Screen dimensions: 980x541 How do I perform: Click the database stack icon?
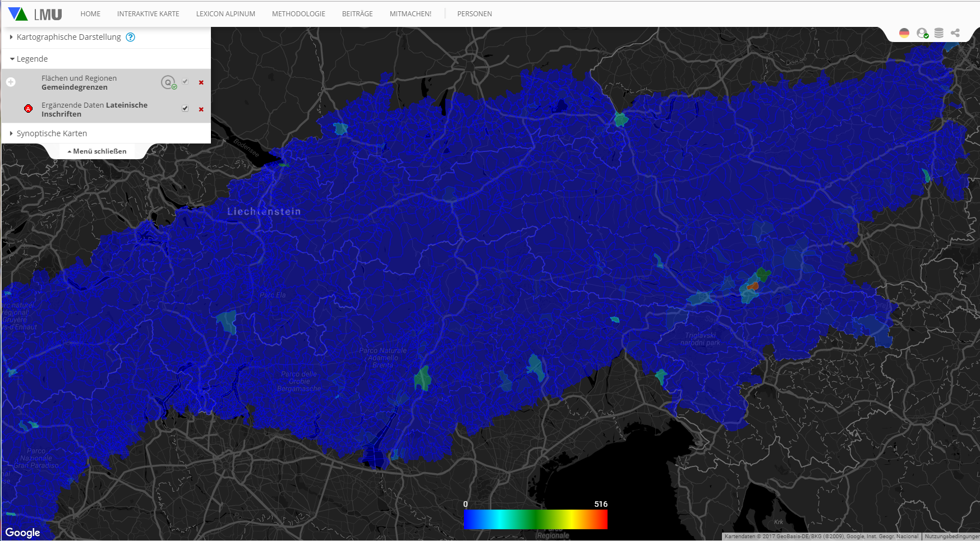pyautogui.click(x=938, y=33)
